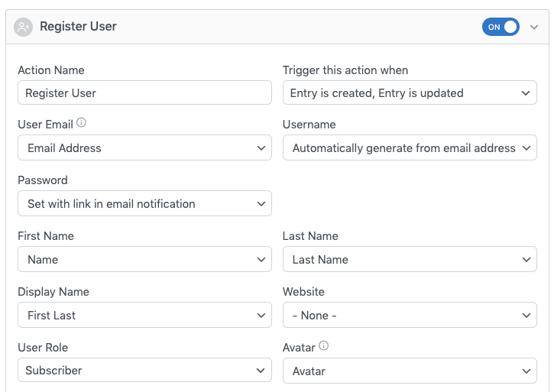Open the User Role Subscriber dropdown
554x392 pixels.
(x=145, y=370)
